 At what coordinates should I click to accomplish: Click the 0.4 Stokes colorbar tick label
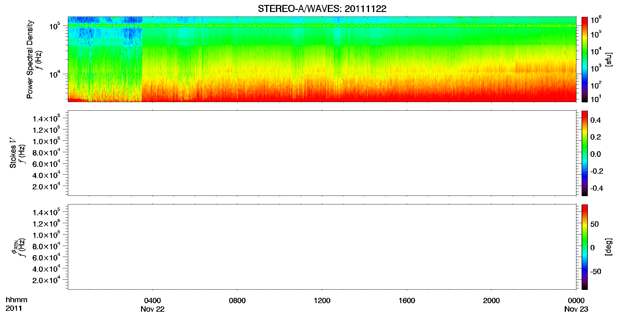pyautogui.click(x=595, y=120)
